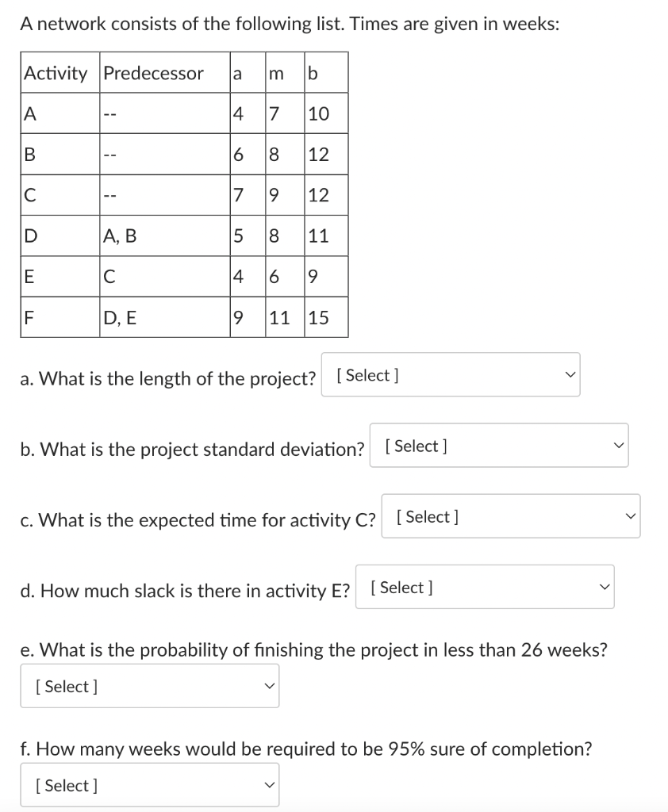The image size is (668, 812).
Task: Click the activity B row label
Action: point(30,155)
